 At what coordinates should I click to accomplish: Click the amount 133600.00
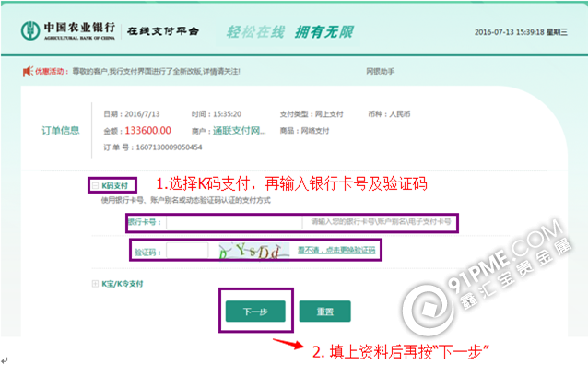(x=147, y=131)
